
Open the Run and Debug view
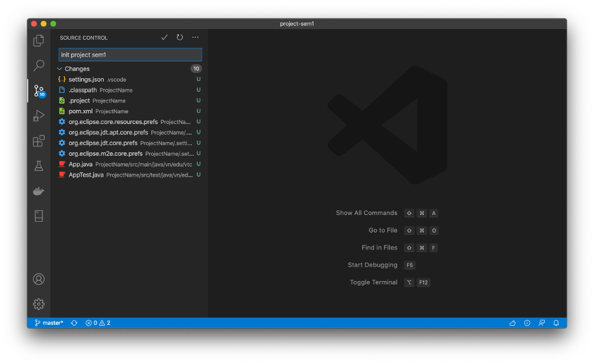click(38, 116)
